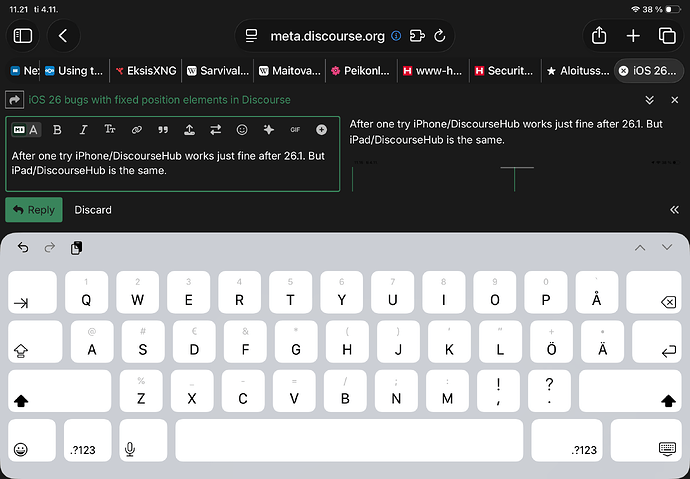Screen dimensions: 690x479
Task: Hide preview with double chevron left
Action: [674, 210]
